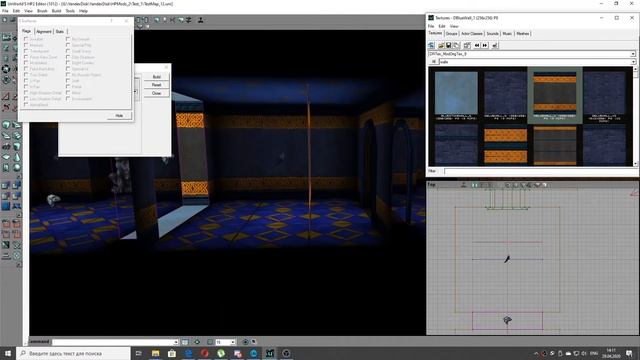This screenshot has height=360, width=640.
Task: Select the Curved Staircase brush builder
Action: [x=17, y=124]
